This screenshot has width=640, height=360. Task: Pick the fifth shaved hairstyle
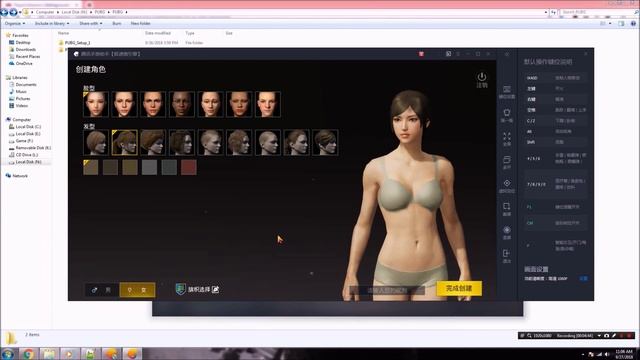tap(211, 142)
